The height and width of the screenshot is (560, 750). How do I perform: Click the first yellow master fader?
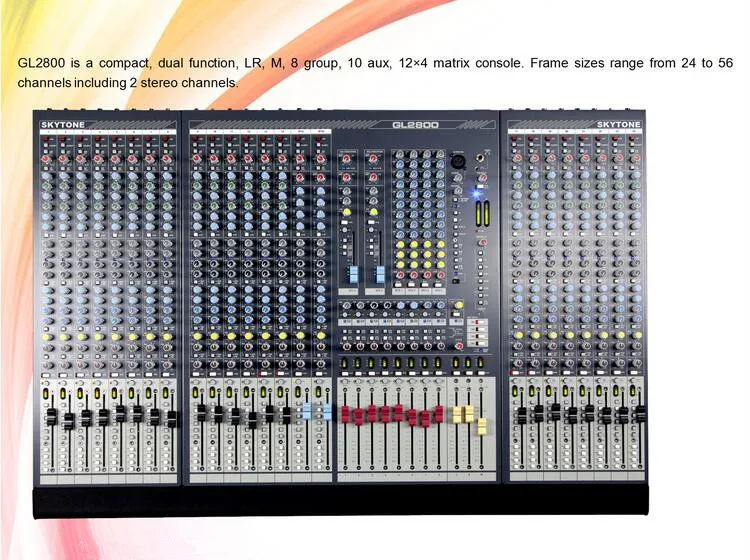click(x=456, y=415)
